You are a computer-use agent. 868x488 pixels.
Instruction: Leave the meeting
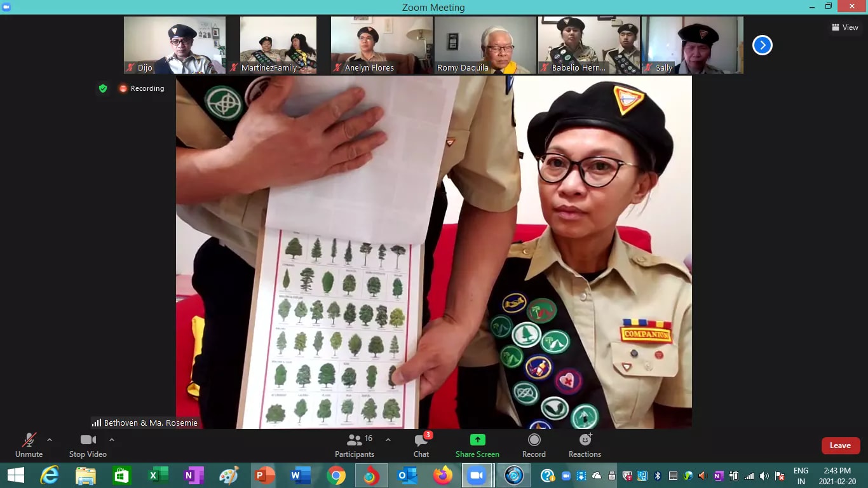840,445
